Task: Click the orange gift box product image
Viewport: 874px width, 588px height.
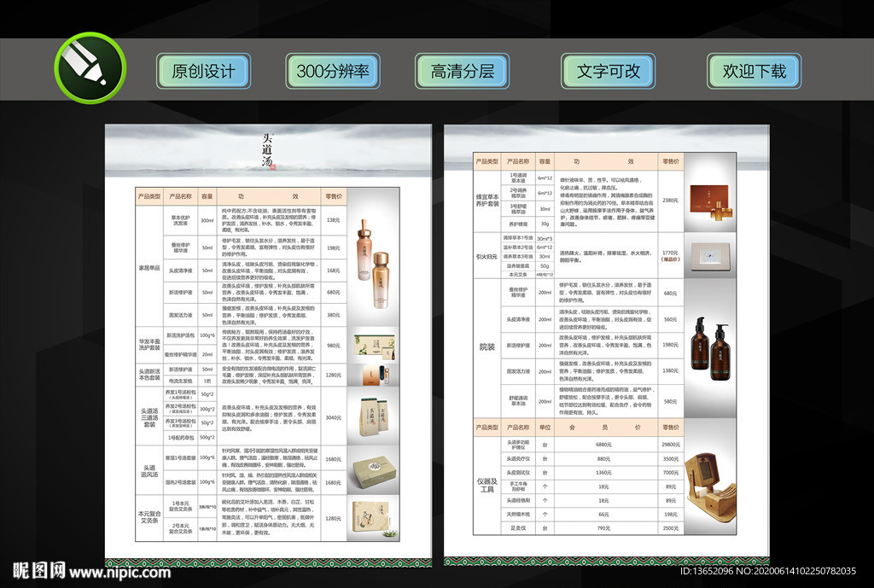Action: pos(710,201)
